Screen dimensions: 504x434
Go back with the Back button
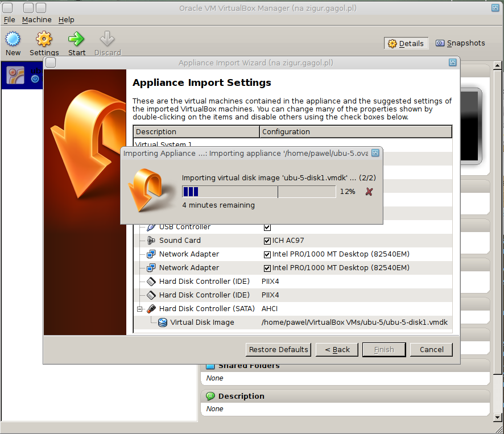click(337, 349)
